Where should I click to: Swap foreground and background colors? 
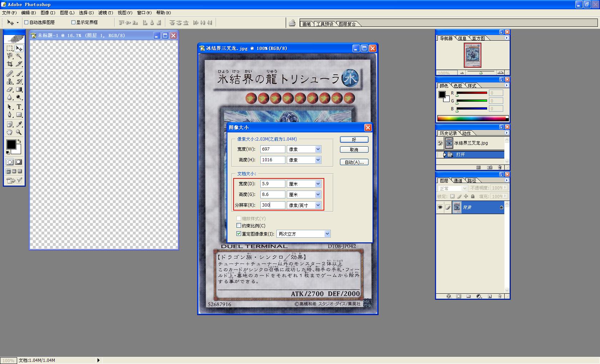19,141
